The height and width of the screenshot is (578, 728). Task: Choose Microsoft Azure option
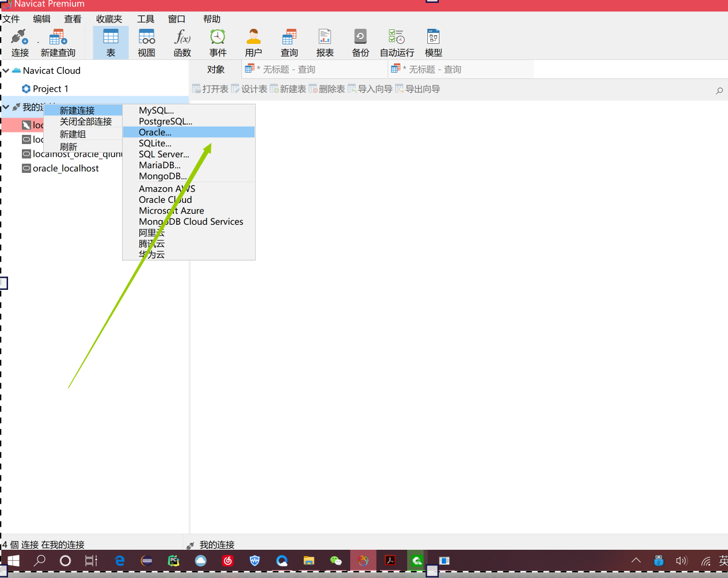point(189,210)
